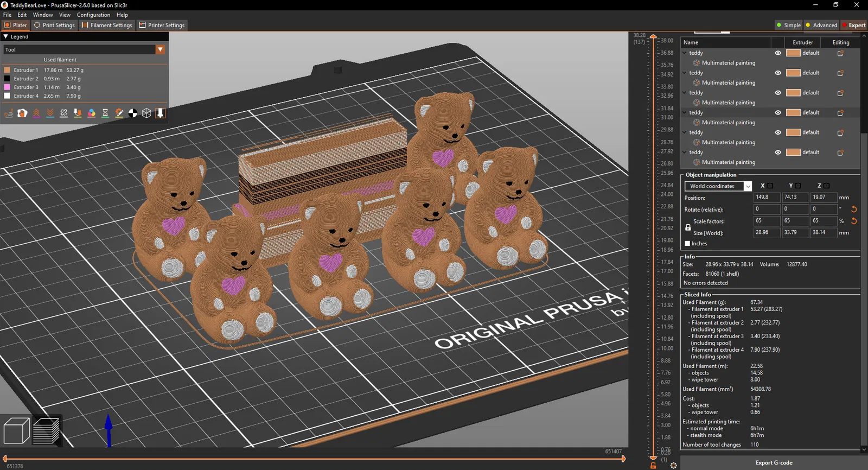Click the layer slider lock icon
This screenshot has height=470, width=868.
(653, 466)
